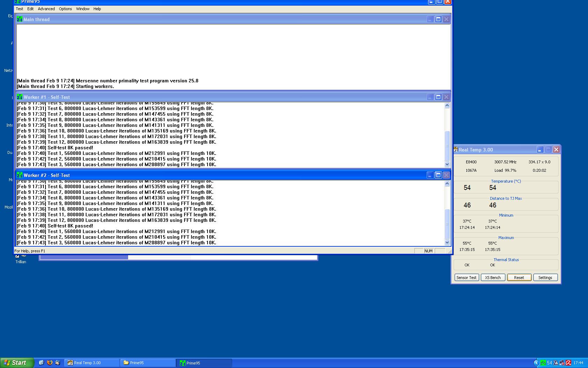Launch Thunderbird from Quick Launch
The image size is (588, 368).
[x=58, y=363]
